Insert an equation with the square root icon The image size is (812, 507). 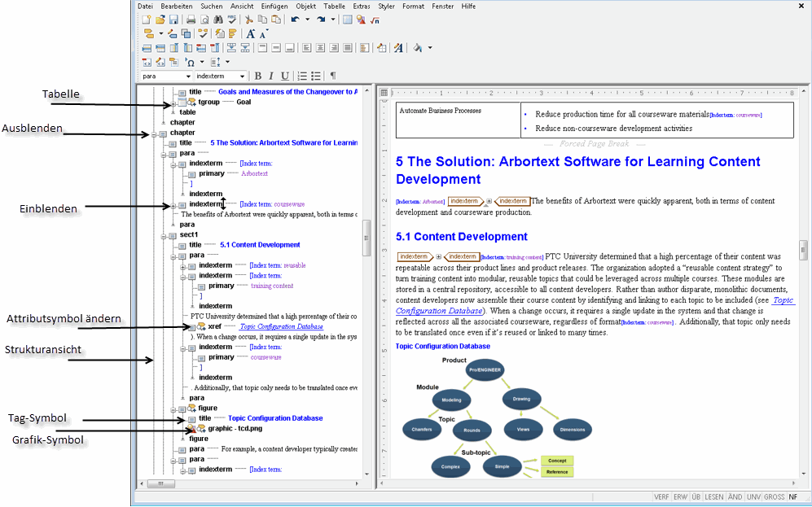(x=375, y=20)
